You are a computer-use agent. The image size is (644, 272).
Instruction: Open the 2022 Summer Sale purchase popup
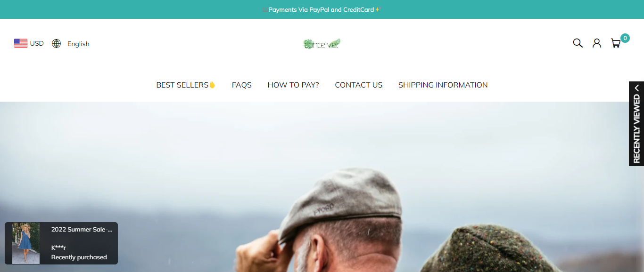(61, 243)
